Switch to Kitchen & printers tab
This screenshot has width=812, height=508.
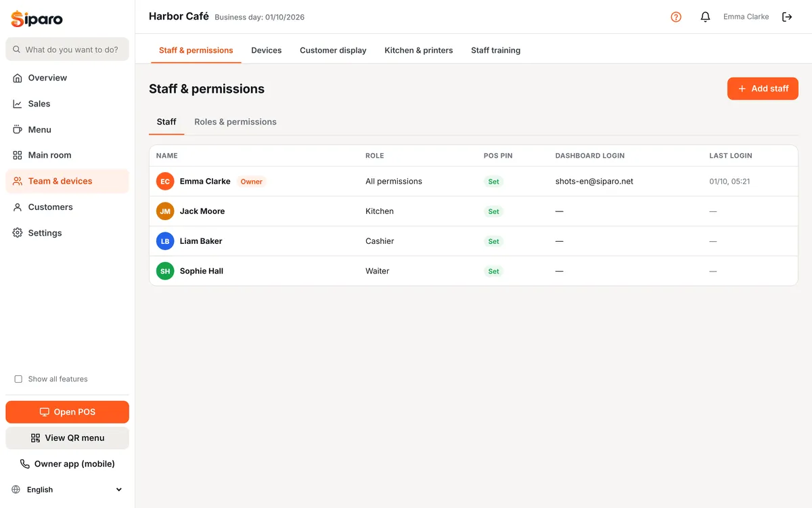tap(419, 50)
